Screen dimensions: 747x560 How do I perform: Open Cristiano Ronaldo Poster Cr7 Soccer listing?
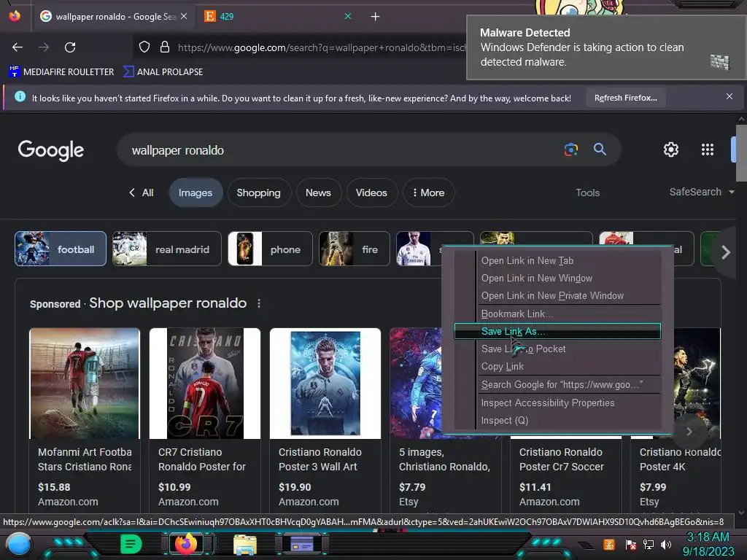coord(562,459)
